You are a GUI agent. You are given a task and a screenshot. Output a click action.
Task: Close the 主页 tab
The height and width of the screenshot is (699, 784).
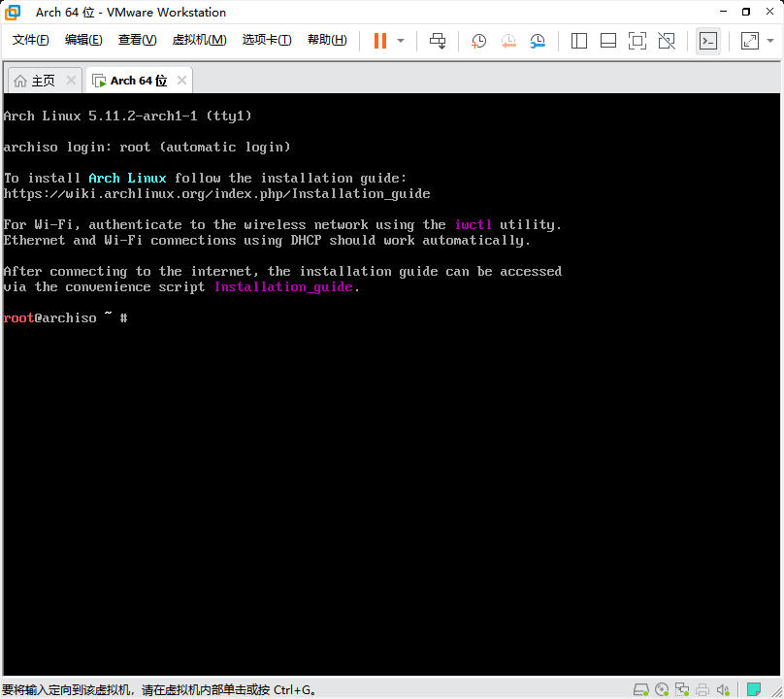click(72, 80)
